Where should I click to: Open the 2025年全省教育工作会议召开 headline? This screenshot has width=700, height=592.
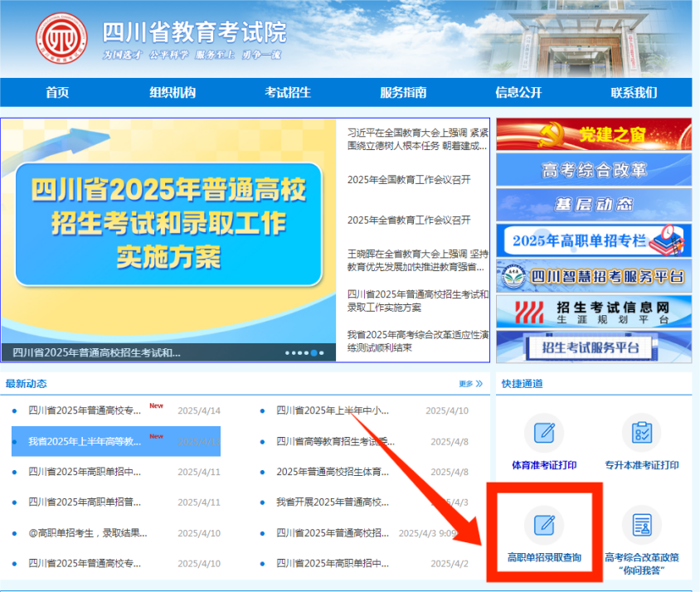point(409,220)
